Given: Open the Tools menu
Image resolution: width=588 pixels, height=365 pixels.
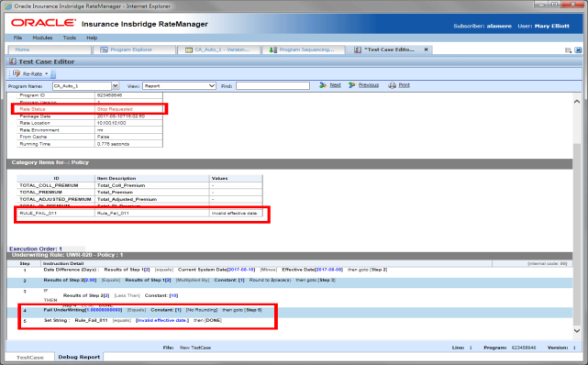Looking at the screenshot, I should [x=70, y=38].
